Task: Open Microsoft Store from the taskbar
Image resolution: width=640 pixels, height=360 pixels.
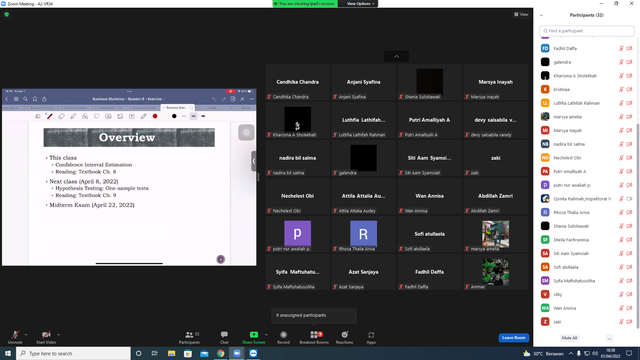Action: pyautogui.click(x=188, y=353)
